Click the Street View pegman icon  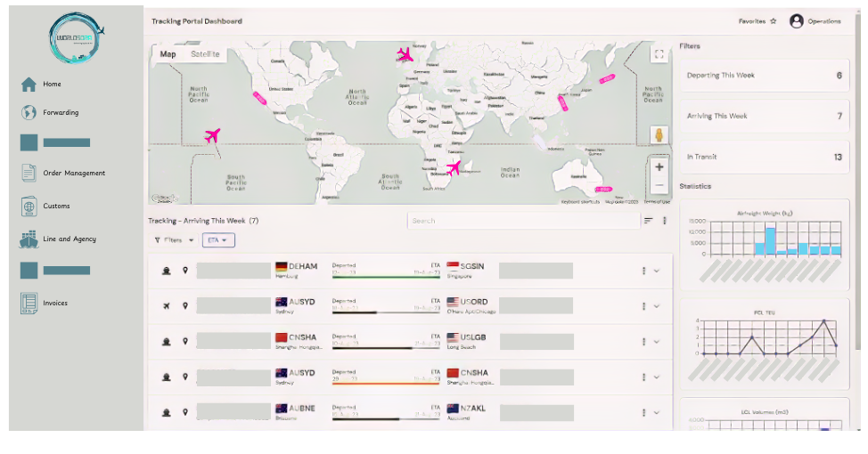(659, 135)
